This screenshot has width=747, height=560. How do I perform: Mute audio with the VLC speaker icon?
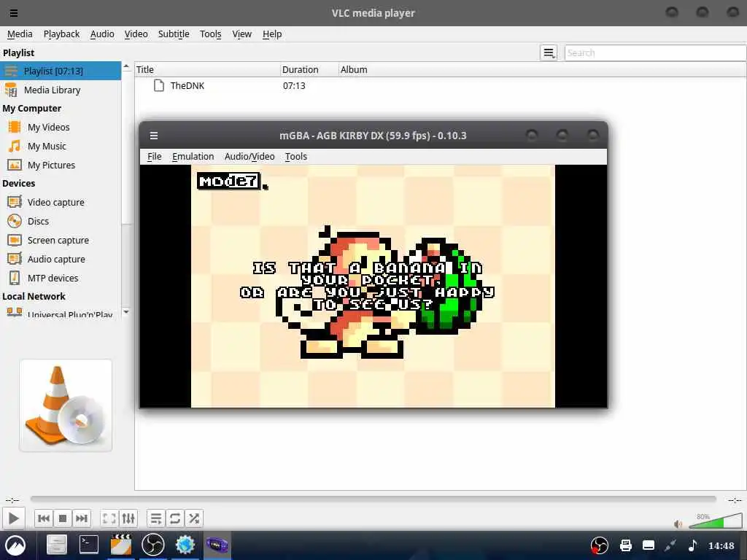point(678,524)
